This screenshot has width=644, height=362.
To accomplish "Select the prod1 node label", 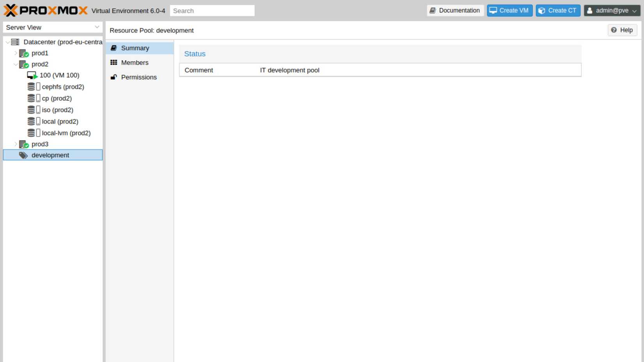I will coord(40,53).
